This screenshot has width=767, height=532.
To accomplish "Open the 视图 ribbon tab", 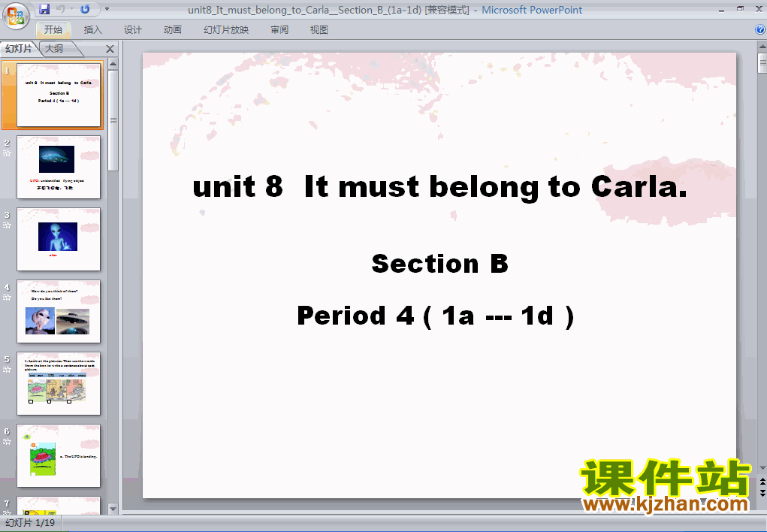I will (319, 30).
